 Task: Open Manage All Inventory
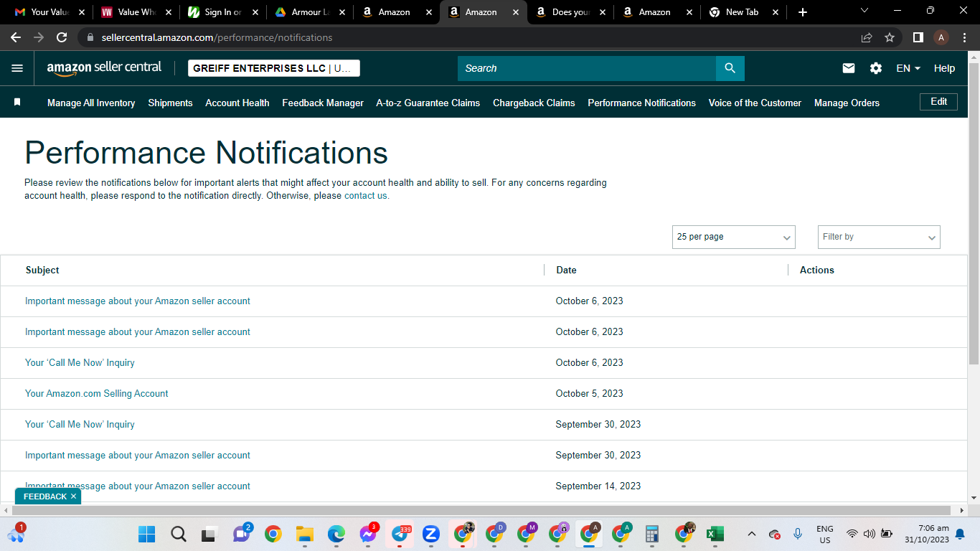[x=91, y=103]
